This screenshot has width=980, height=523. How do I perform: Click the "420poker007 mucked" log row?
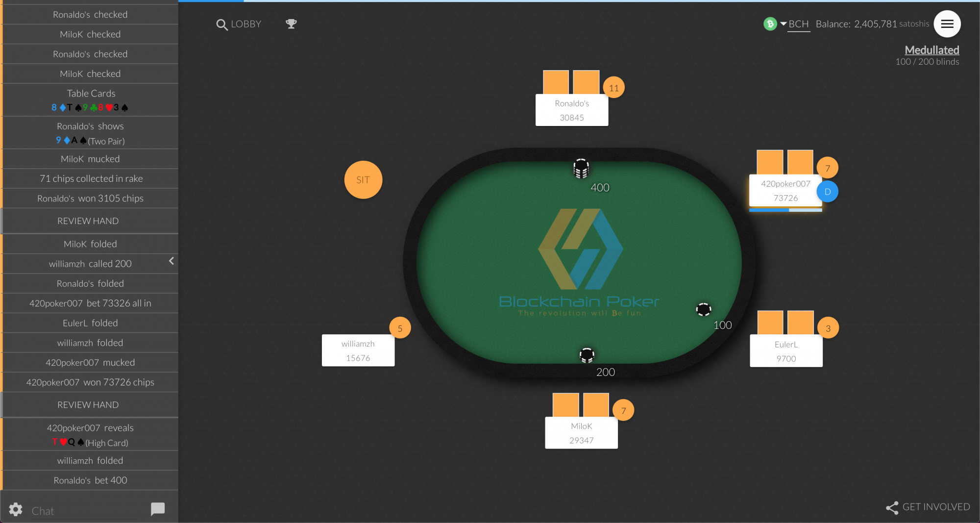90,363
